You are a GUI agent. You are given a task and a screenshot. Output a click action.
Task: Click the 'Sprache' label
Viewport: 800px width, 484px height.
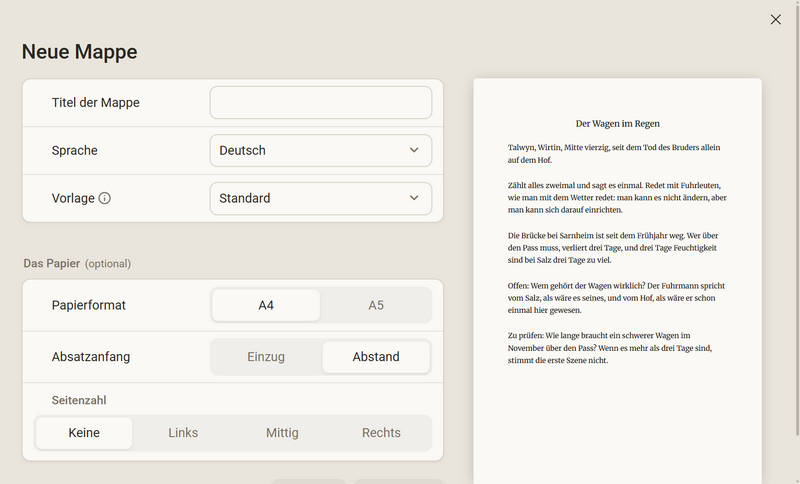(74, 150)
